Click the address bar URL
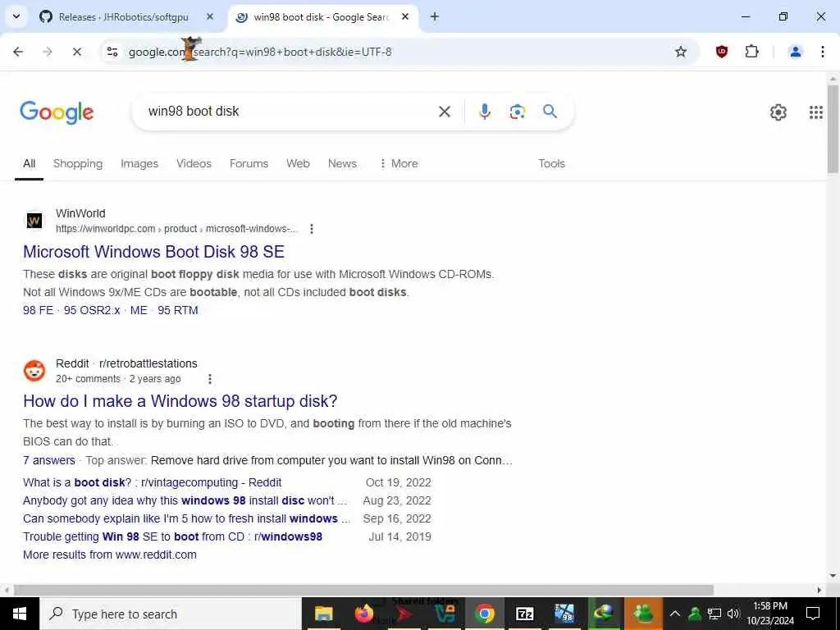Screen dimensions: 840x630 (260, 52)
